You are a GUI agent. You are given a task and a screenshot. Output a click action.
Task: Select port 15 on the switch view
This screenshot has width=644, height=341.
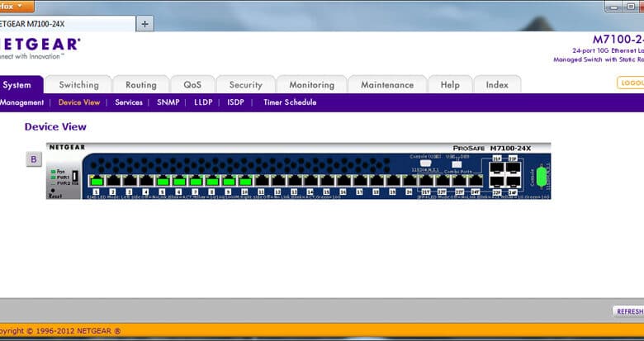[x=327, y=180]
